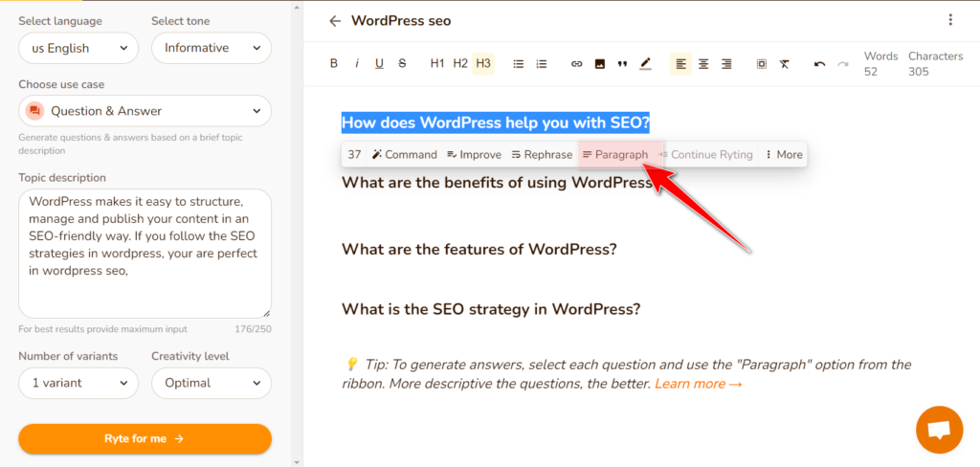
Task: Click the Characters count 305 display
Action: (x=936, y=64)
